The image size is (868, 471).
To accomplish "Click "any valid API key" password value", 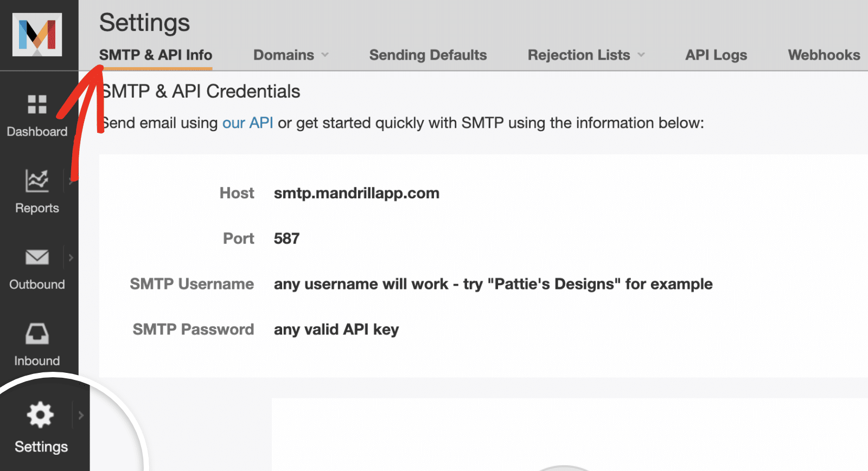I will [x=336, y=330].
